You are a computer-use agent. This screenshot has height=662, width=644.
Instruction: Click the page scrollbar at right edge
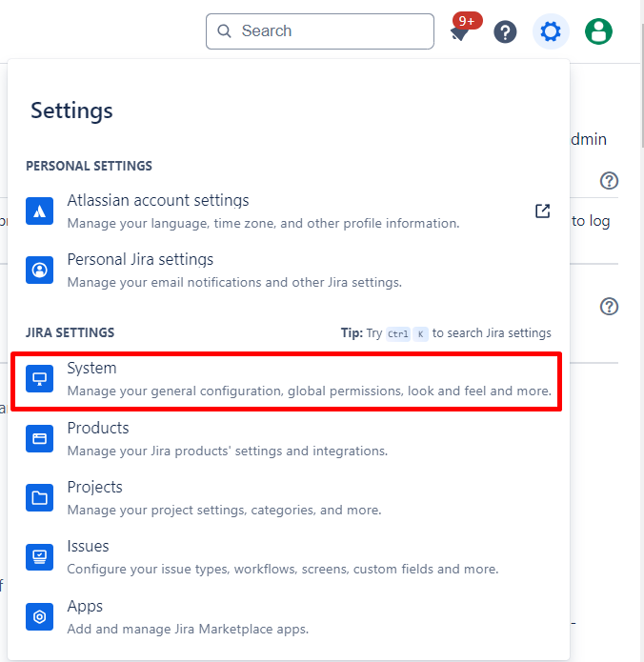click(x=642, y=85)
